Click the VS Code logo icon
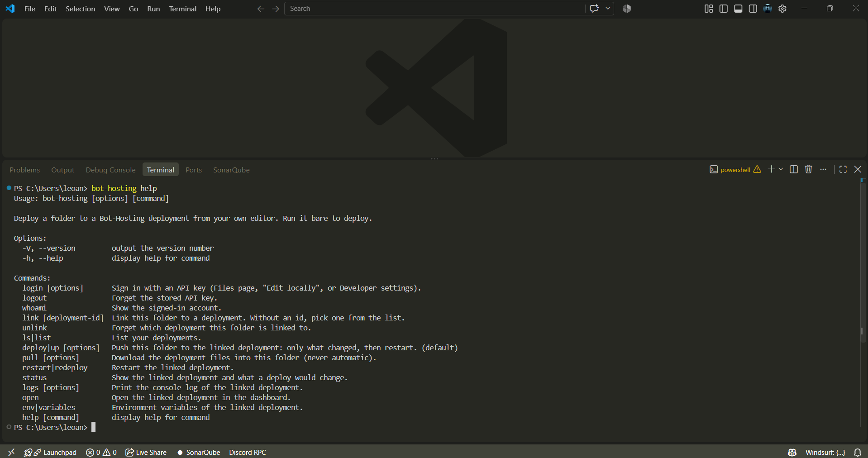 point(10,9)
